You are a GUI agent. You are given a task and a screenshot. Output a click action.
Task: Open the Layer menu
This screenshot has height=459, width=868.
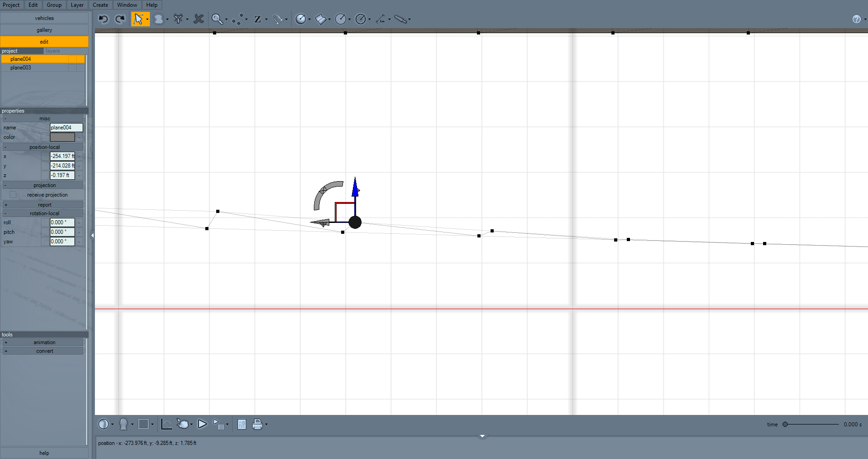pos(77,5)
